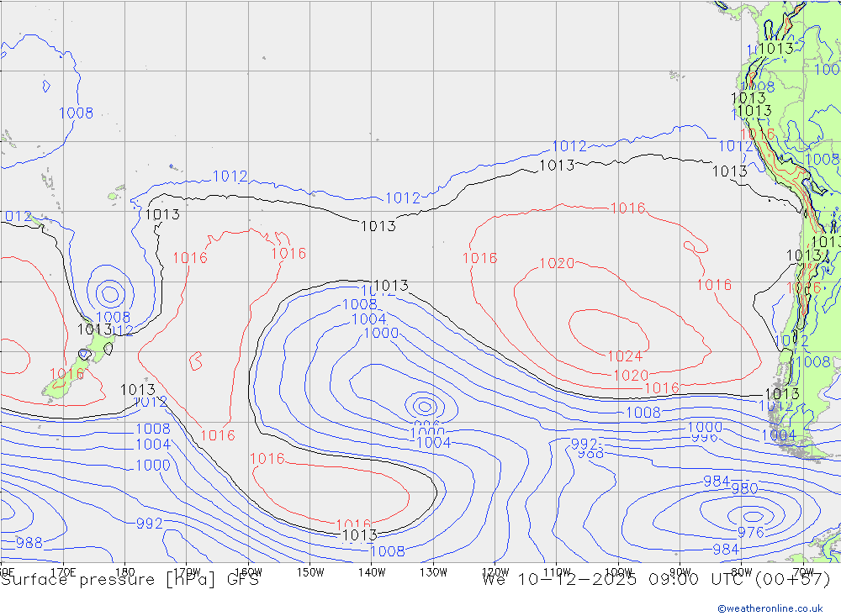Click the 100W longitude axis label
Viewport: 841px width, 616px height.
pyautogui.click(x=618, y=571)
